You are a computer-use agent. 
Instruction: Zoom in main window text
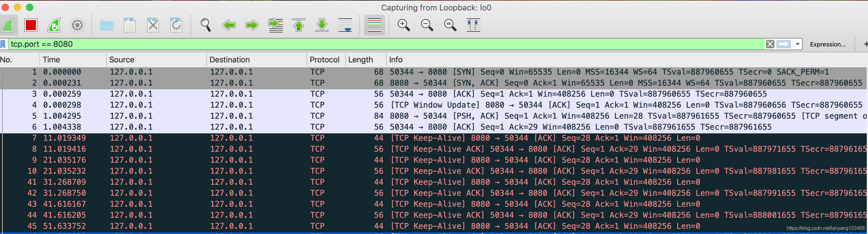click(x=404, y=25)
